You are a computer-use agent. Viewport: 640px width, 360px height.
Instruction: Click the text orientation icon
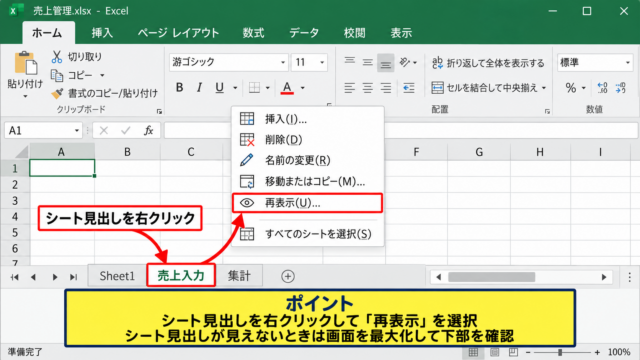pyautogui.click(x=404, y=62)
